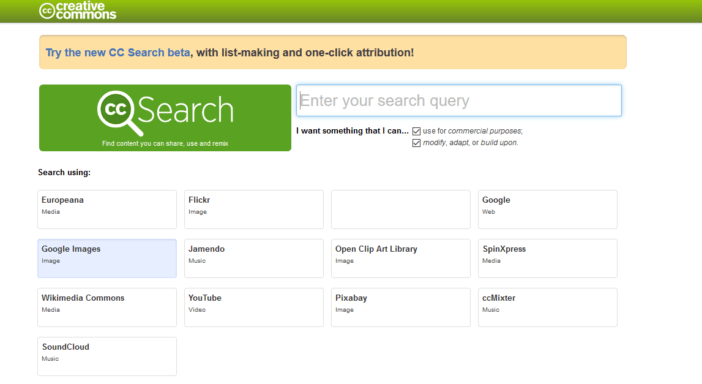The image size is (702, 384).
Task: Choose Wikimedia Commons media source
Action: pos(107,307)
